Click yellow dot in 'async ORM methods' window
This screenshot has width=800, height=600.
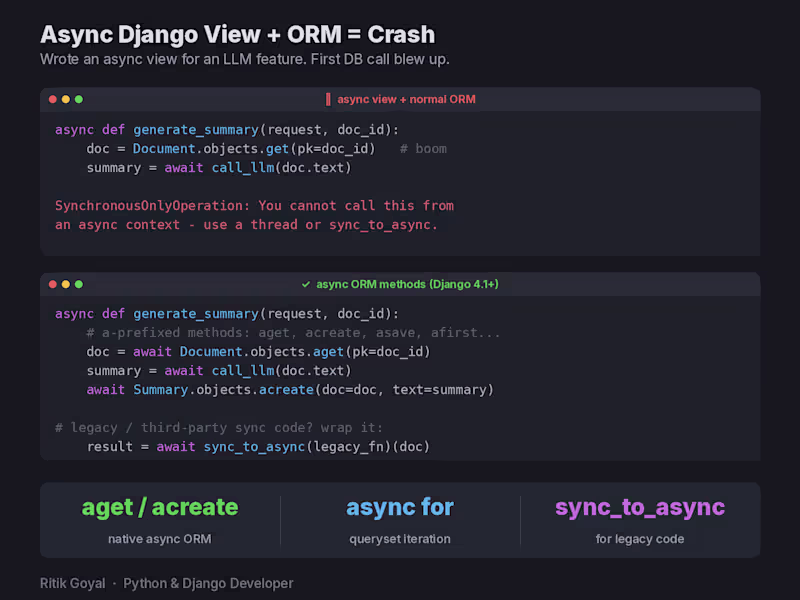(66, 284)
